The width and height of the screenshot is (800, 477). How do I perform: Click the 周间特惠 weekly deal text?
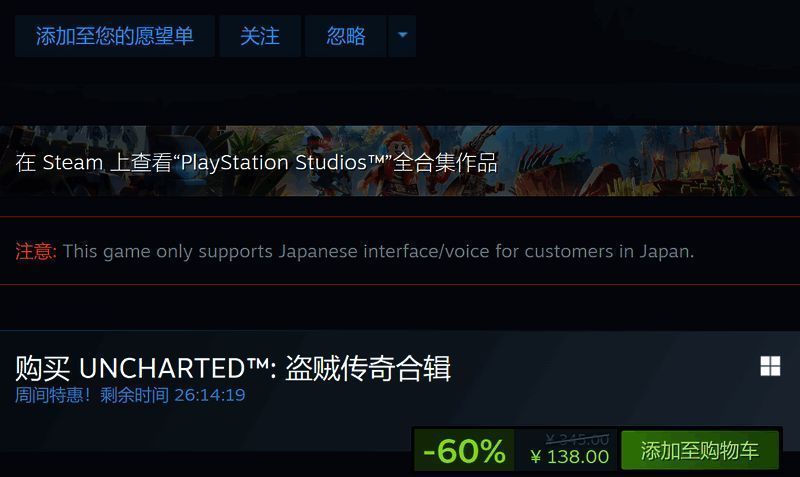tap(53, 395)
